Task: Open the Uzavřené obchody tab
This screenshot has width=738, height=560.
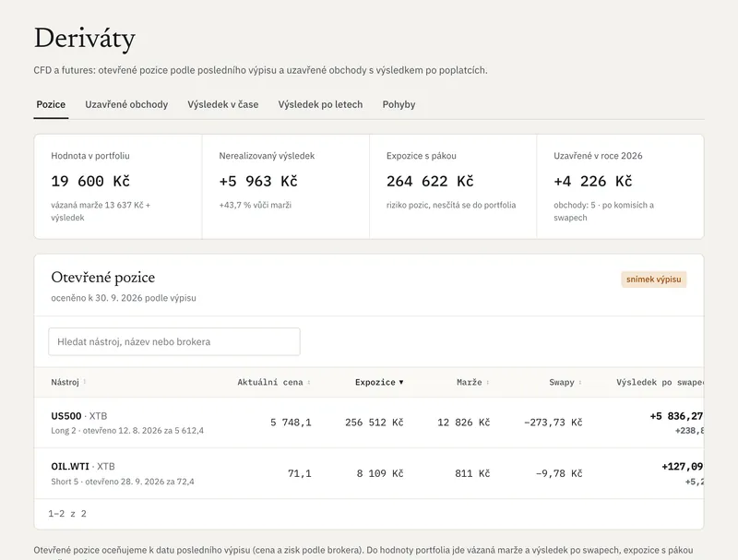Action: pos(126,104)
